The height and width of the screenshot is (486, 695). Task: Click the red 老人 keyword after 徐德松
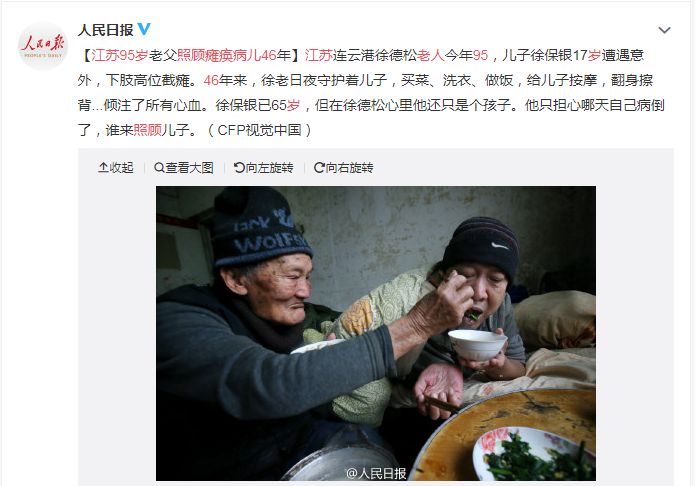pos(430,55)
